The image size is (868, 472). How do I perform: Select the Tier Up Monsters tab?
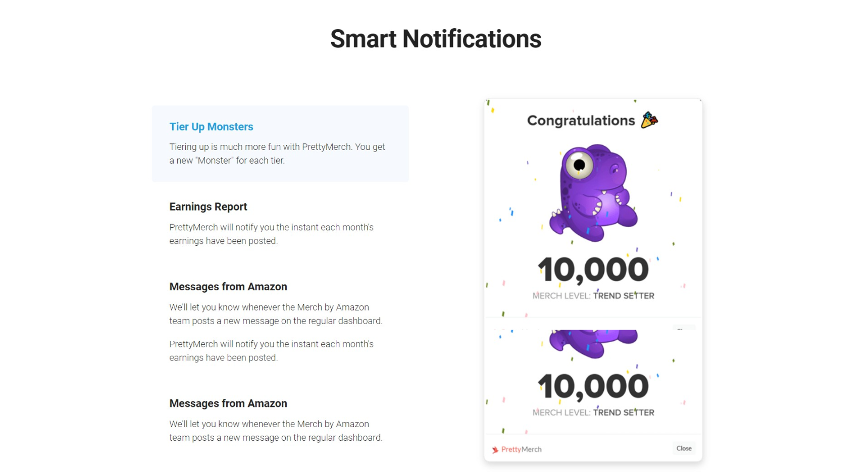(280, 144)
